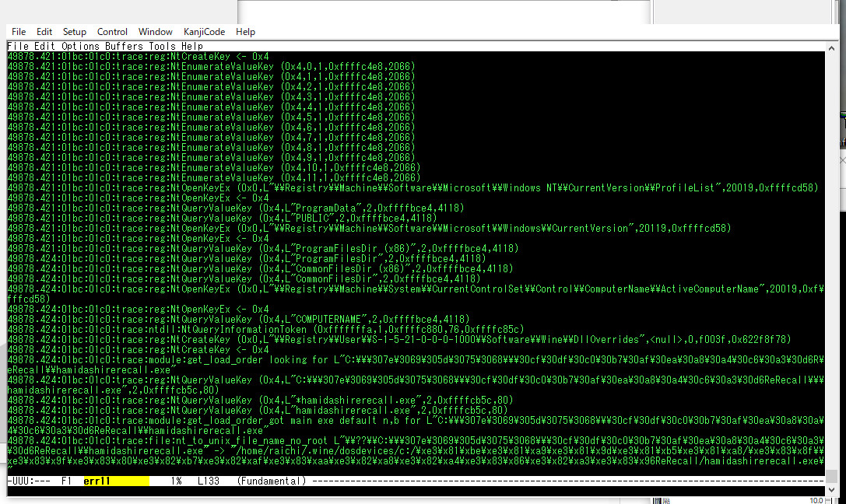This screenshot has width=846, height=504.
Task: Open the Control menu
Action: (x=112, y=32)
